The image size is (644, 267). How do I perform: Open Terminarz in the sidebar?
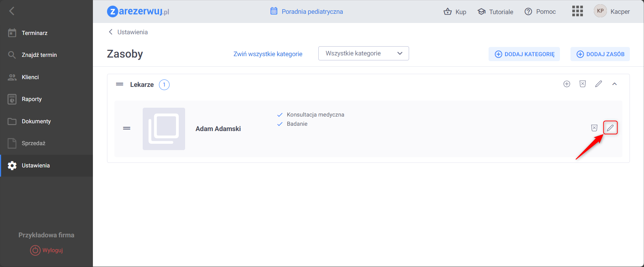pos(34,33)
